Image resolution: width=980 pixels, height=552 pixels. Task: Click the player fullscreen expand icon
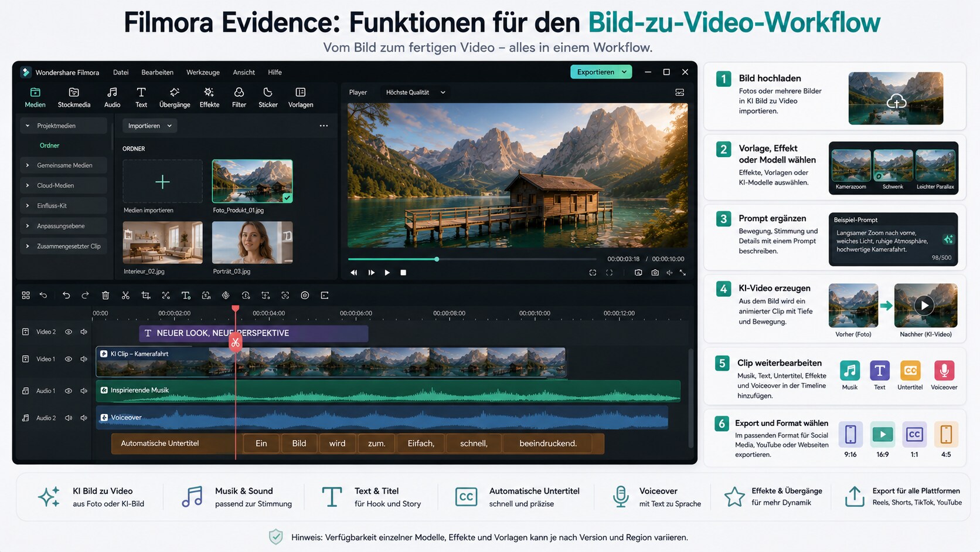[683, 273]
